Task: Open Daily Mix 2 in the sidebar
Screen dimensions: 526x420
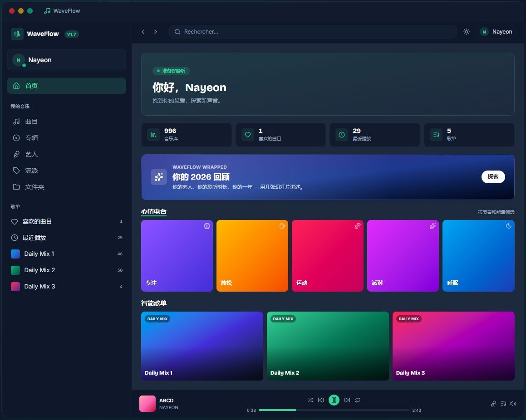Action: tap(67, 270)
